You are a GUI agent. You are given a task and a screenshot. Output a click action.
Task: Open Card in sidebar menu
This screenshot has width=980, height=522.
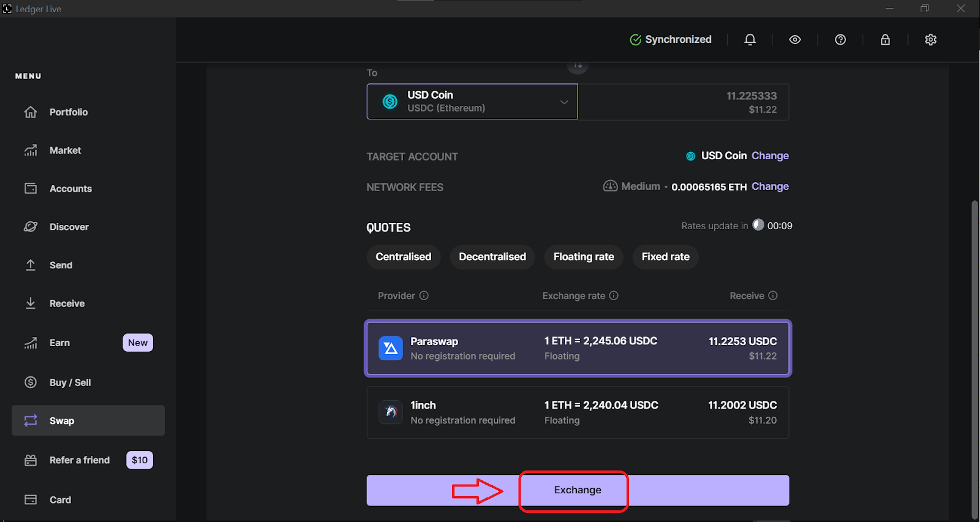88,500
